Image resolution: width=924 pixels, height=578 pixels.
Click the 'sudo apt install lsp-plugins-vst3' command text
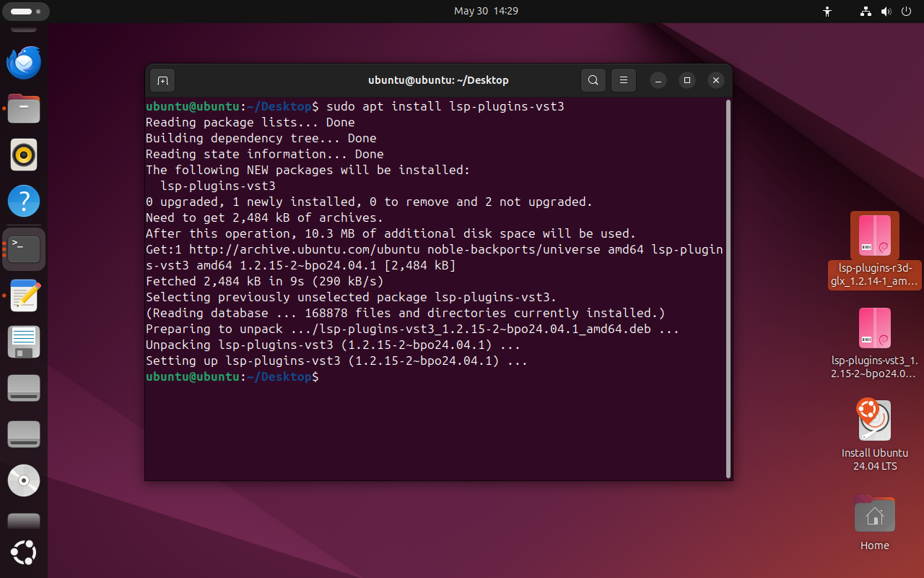coord(445,106)
